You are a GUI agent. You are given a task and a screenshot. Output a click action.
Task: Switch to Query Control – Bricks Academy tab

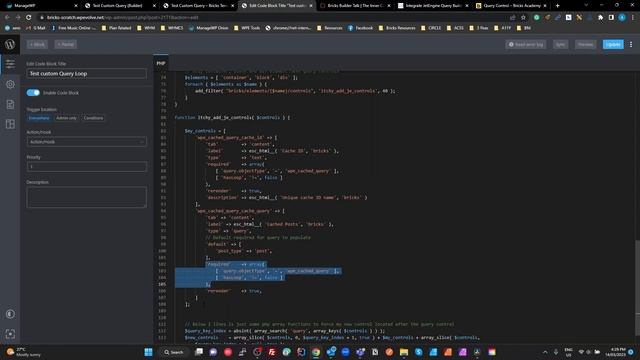click(x=510, y=6)
